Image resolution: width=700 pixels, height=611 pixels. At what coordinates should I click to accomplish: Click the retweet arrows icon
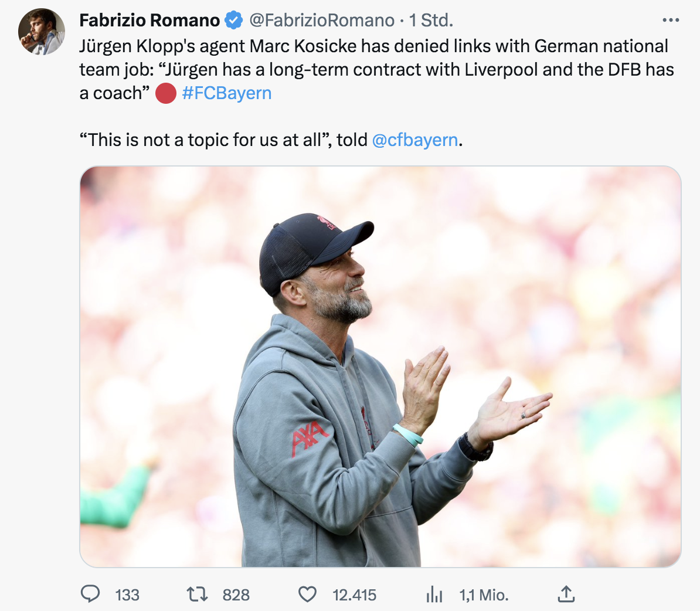tap(197, 595)
